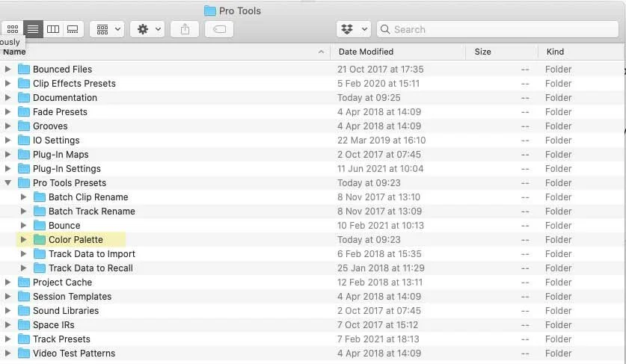The width and height of the screenshot is (626, 364).
Task: Select the Fade Presets folder icon
Action: (24, 112)
